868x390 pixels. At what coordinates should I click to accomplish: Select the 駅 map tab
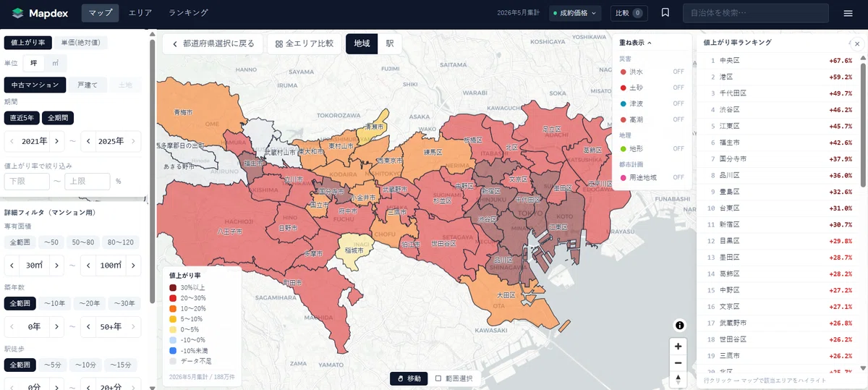pos(390,43)
